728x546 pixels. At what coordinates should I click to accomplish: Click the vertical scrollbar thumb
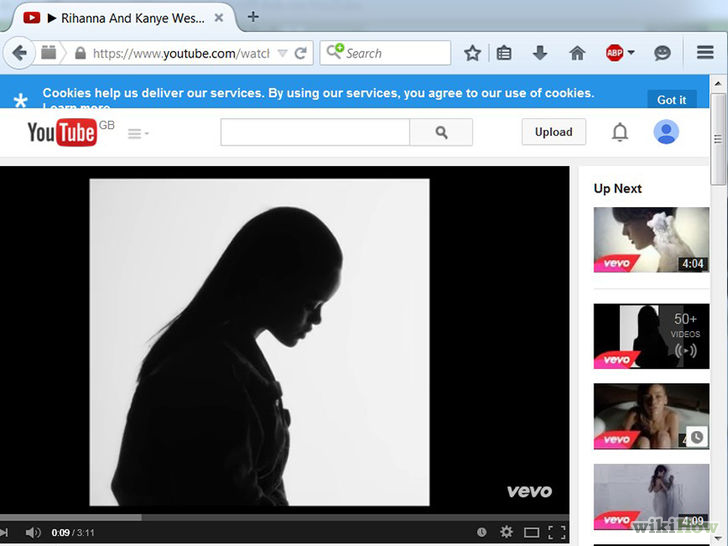coord(718,139)
